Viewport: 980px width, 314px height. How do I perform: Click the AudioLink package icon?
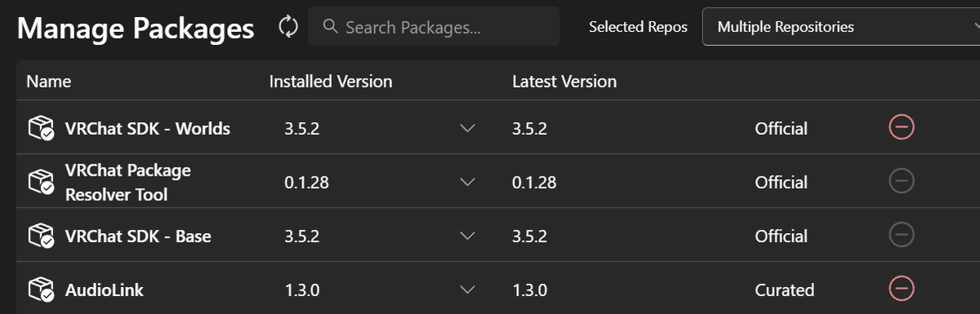41,289
